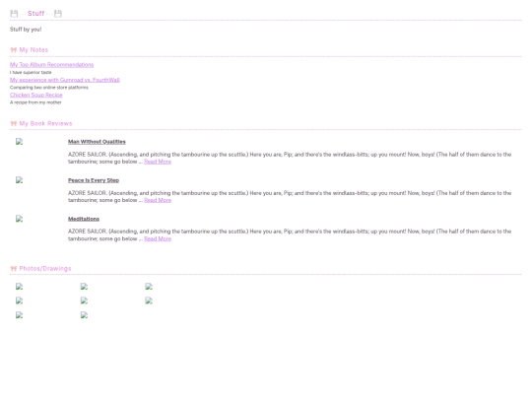
Task: Open Meditations review title
Action: point(84,219)
